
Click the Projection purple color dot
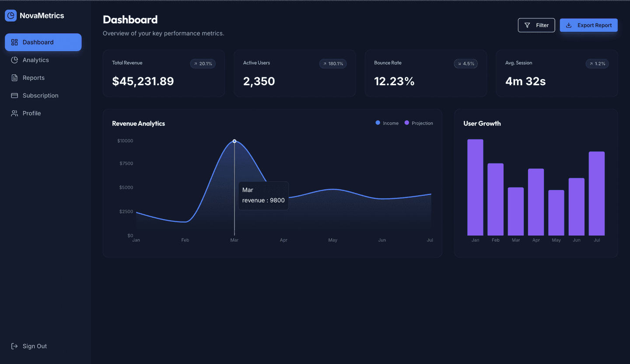406,123
